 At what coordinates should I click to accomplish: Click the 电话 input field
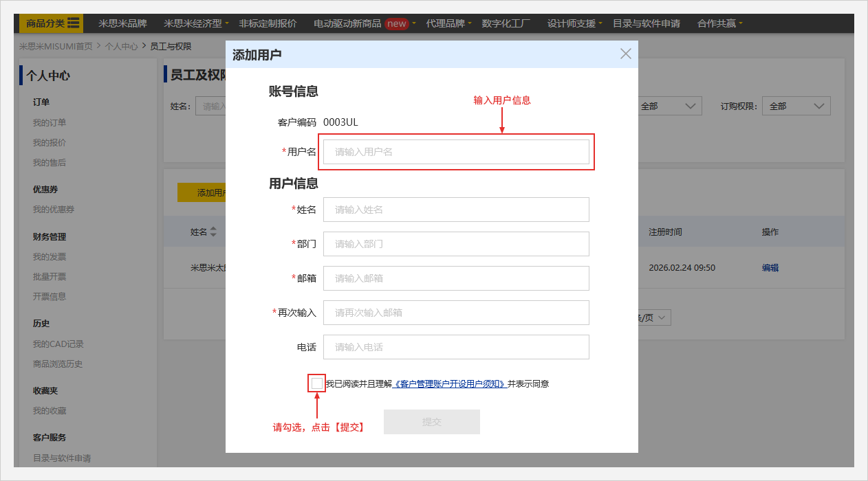pyautogui.click(x=456, y=347)
